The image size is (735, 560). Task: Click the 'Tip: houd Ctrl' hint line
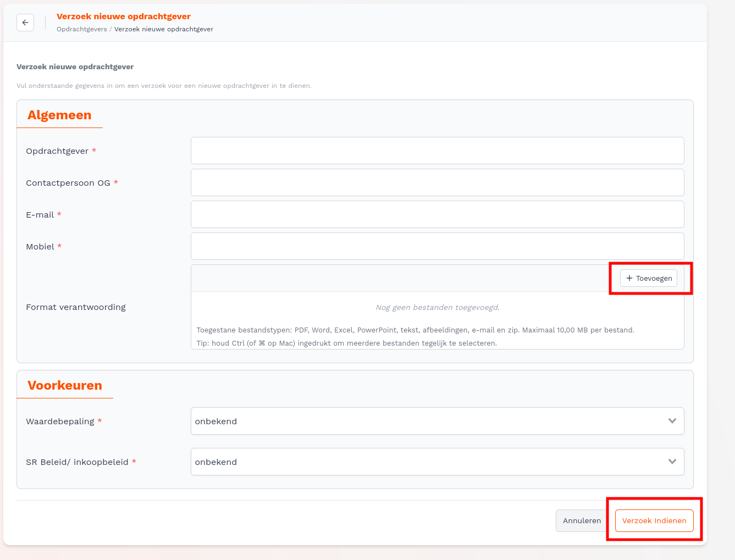coord(347,343)
